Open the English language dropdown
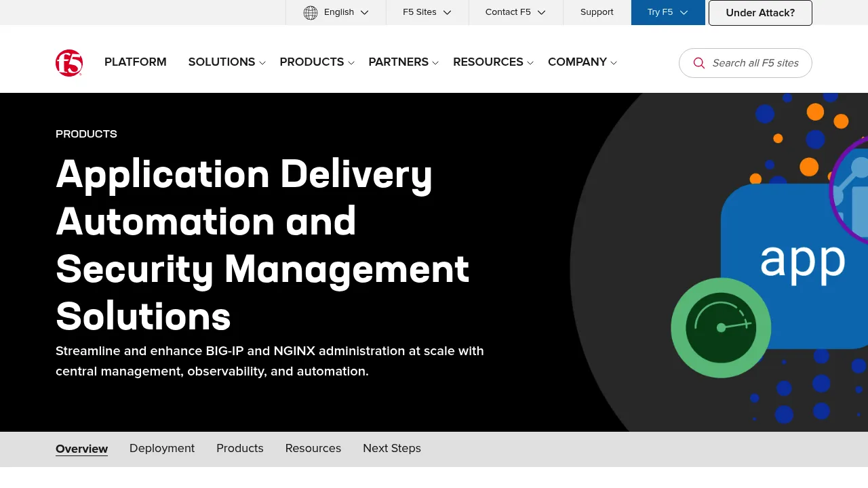This screenshot has width=868, height=488. [336, 12]
